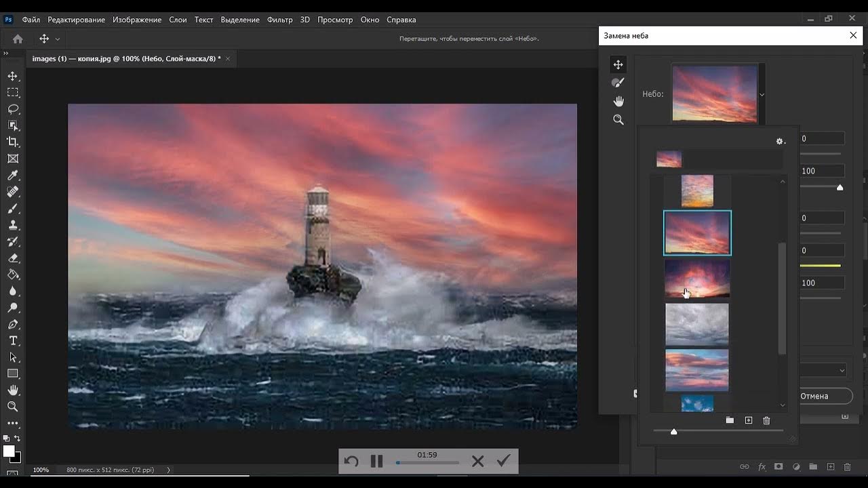Delete selected sky with trash icon in picker
The image size is (868, 488).
click(766, 420)
